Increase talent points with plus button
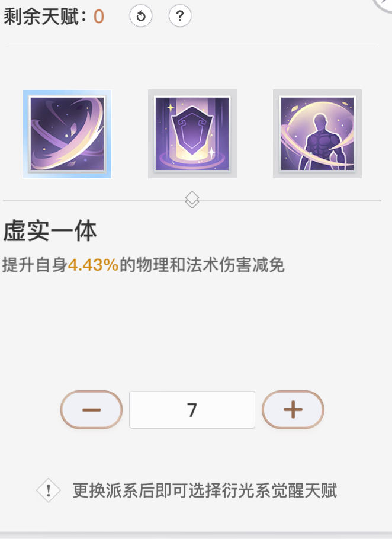Image resolution: width=392 pixels, height=539 pixels. tap(293, 410)
